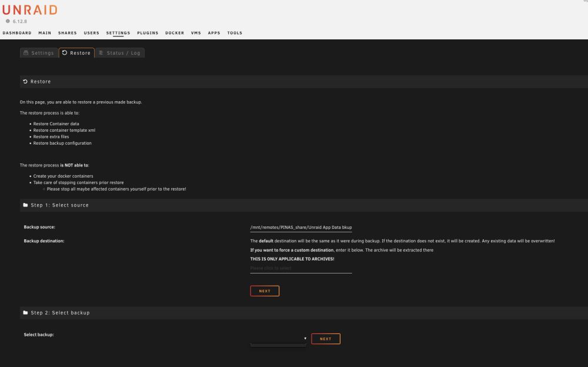Click the custom destination input field
The width and height of the screenshot is (588, 367).
click(301, 268)
